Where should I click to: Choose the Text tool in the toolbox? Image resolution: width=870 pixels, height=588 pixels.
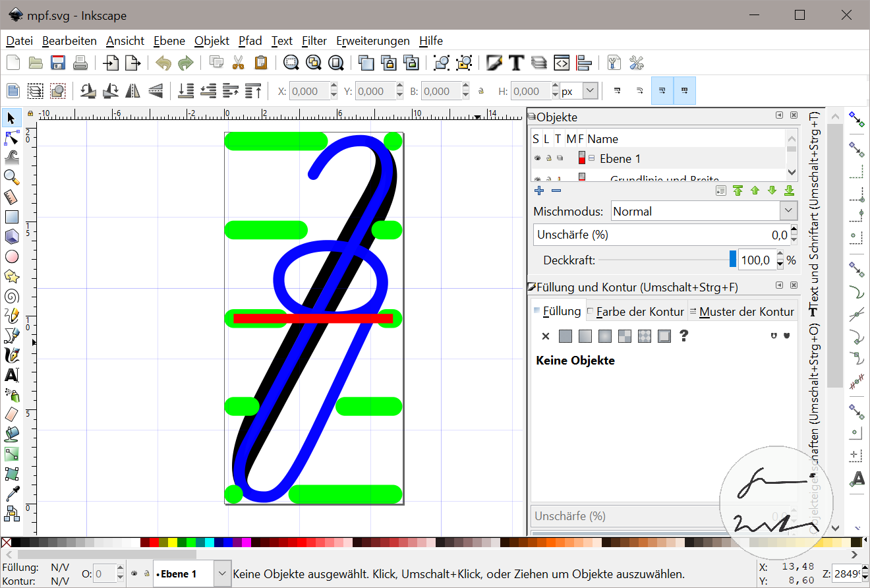[11, 374]
